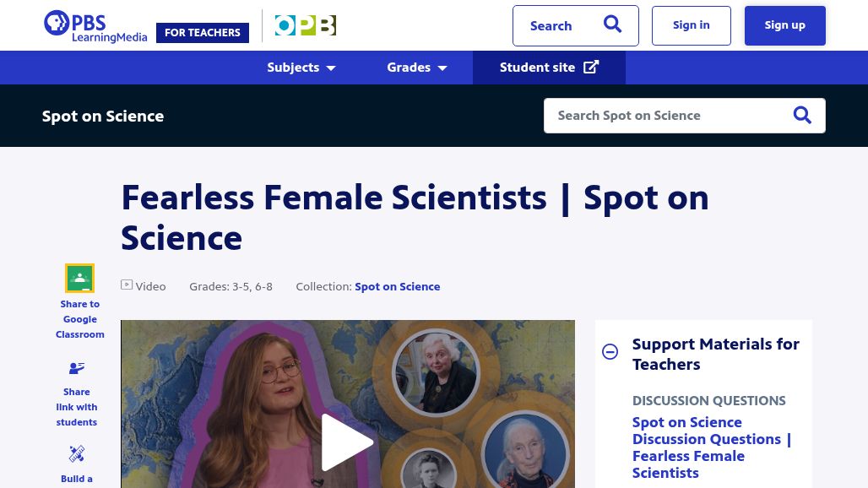Click the Share to Google Classroom icon
The width and height of the screenshot is (868, 488).
80,278
